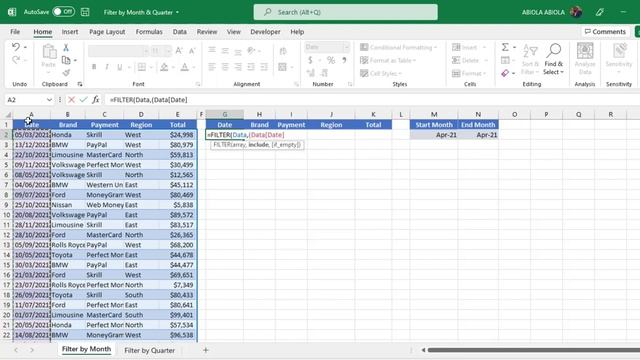Decrease font size icon
Viewport: 640px width, 360px height.
pos(192,51)
